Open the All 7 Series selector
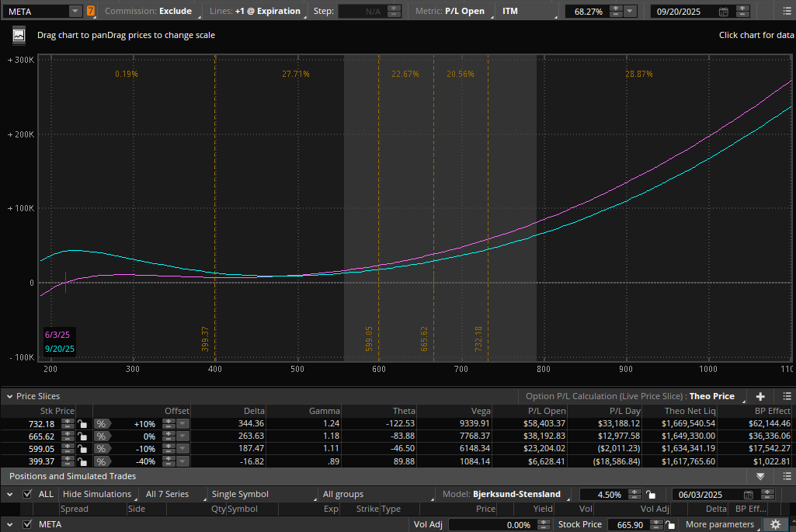 (174, 494)
